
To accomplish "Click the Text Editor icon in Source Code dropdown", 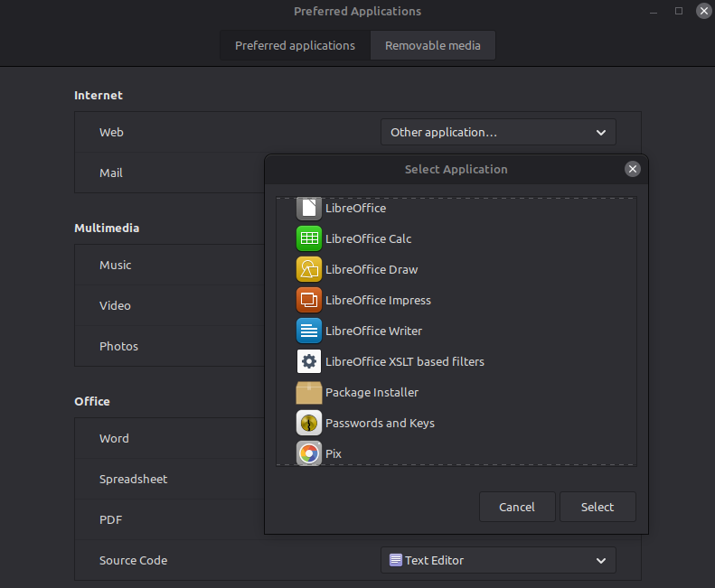I will pos(395,560).
